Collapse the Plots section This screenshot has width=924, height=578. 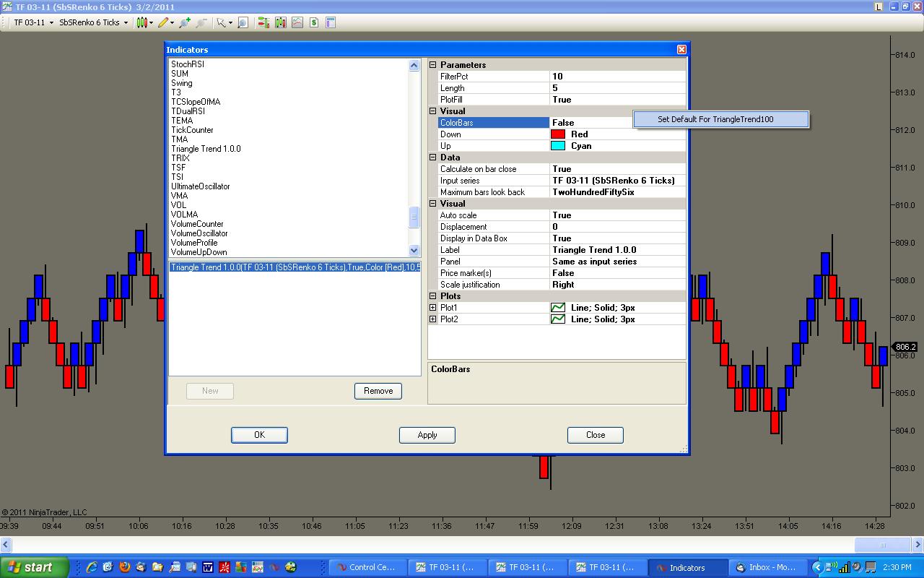433,296
